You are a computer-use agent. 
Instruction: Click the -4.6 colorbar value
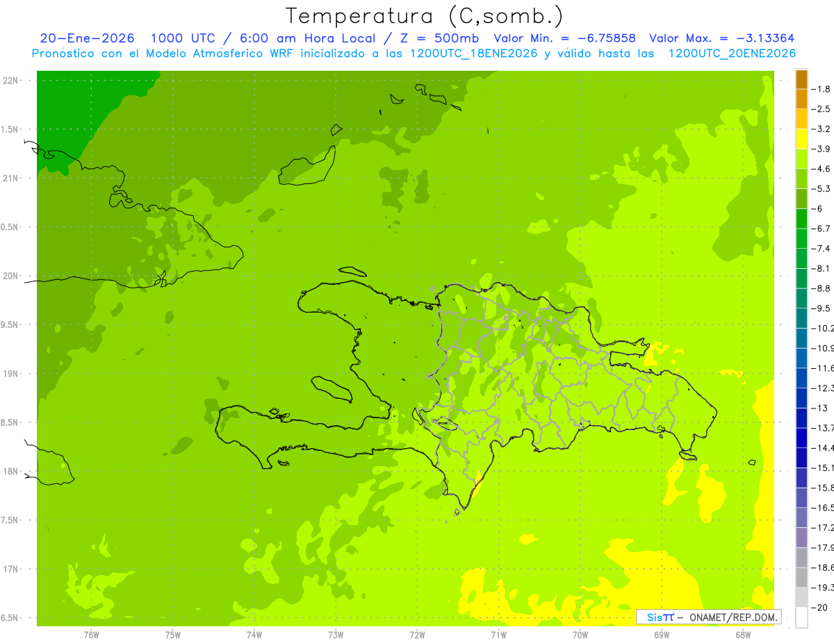click(821, 169)
